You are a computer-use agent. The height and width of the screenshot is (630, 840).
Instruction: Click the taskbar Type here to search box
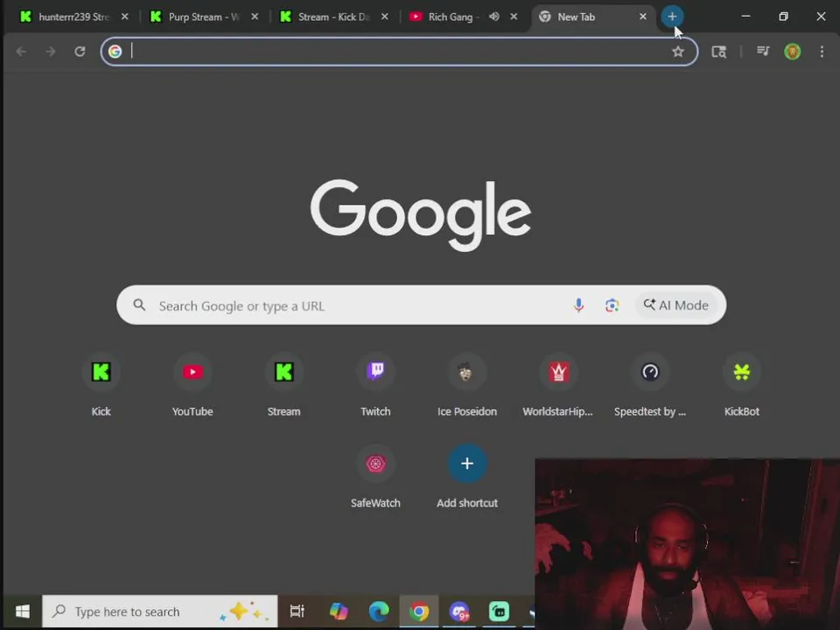coord(159,612)
